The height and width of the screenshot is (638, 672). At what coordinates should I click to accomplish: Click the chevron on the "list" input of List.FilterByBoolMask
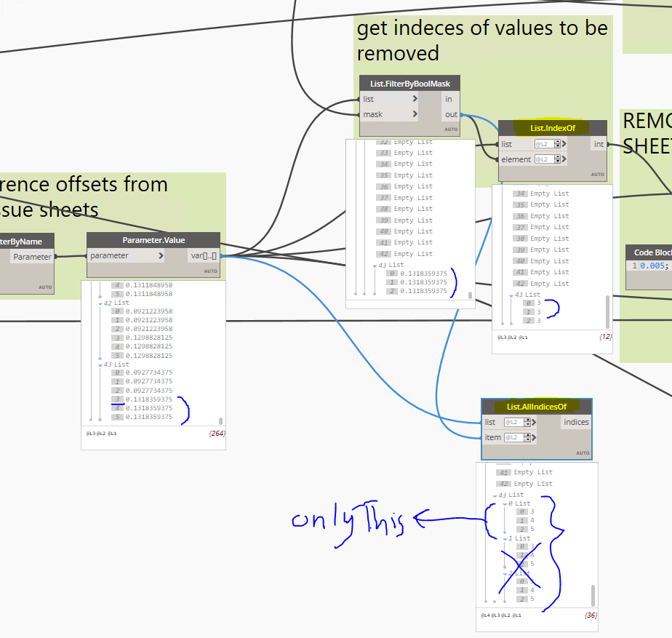click(x=415, y=98)
